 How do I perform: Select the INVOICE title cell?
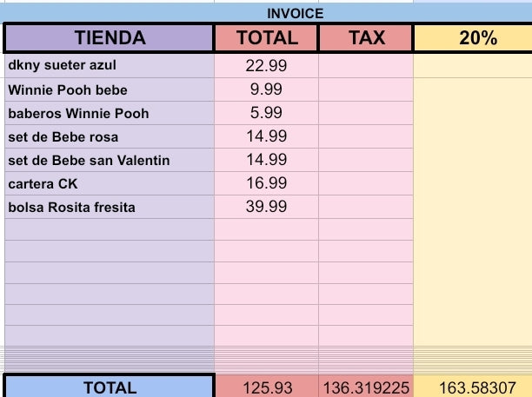(x=295, y=13)
